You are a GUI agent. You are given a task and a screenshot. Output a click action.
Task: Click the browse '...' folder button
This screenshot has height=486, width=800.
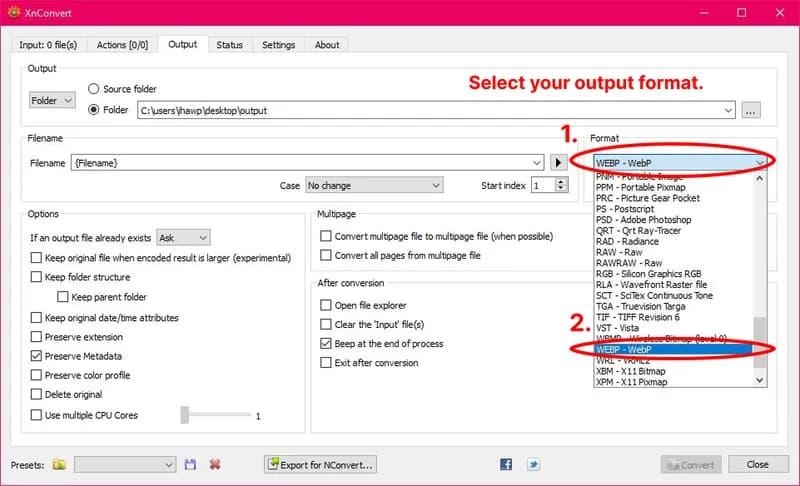[x=751, y=110]
